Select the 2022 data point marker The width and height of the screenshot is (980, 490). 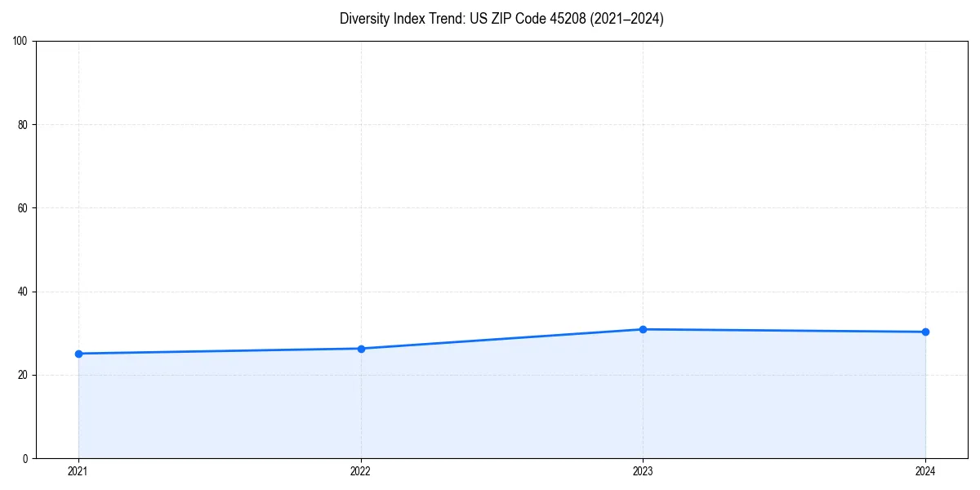(x=361, y=349)
